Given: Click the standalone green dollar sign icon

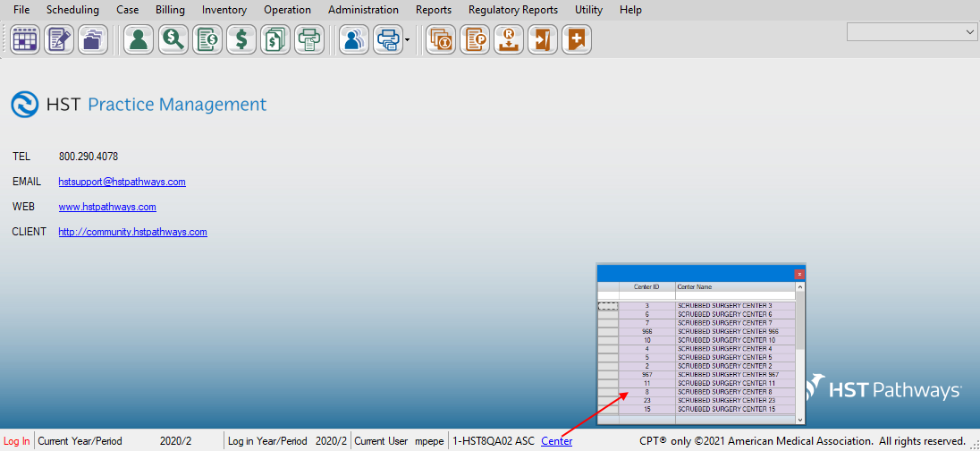Looking at the screenshot, I should 241,40.
